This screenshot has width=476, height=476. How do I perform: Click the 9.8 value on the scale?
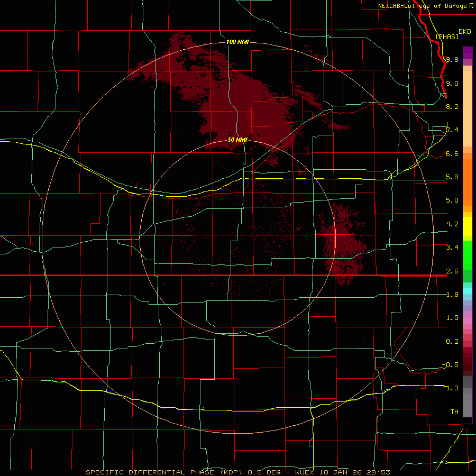tap(452, 59)
